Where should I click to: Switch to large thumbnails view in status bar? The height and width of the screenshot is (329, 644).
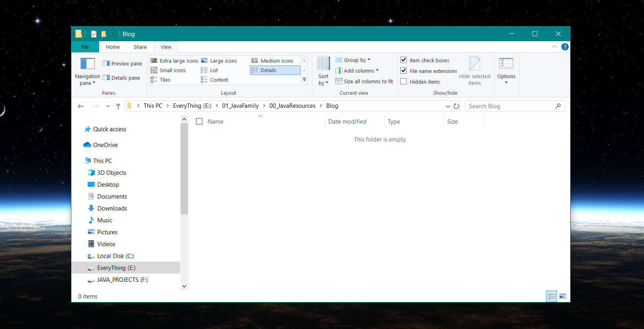point(563,296)
